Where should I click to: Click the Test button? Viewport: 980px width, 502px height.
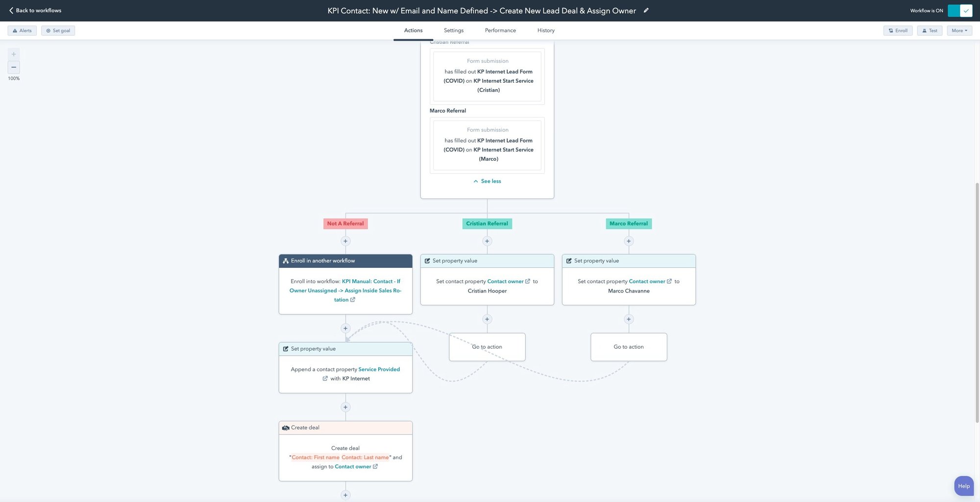click(929, 30)
